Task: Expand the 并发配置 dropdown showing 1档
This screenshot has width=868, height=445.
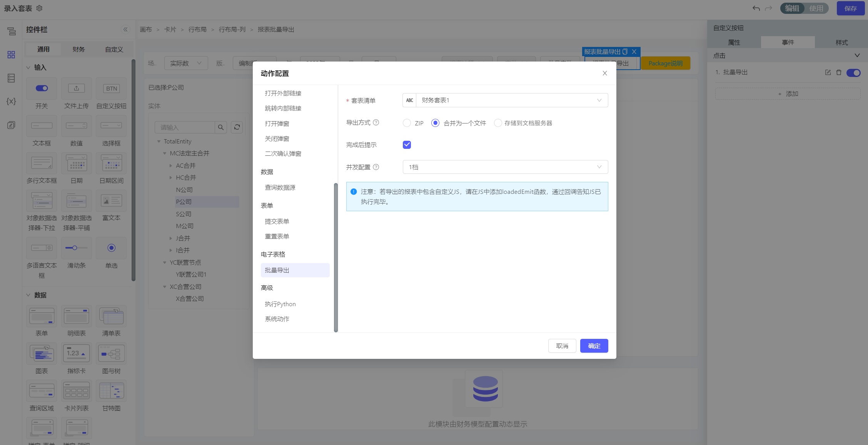Action: pyautogui.click(x=505, y=167)
